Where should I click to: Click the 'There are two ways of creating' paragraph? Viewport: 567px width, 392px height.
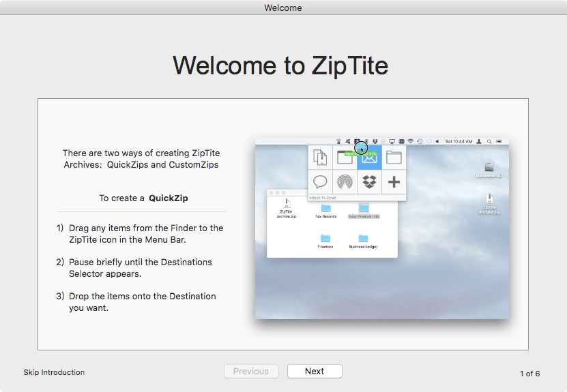[141, 159]
